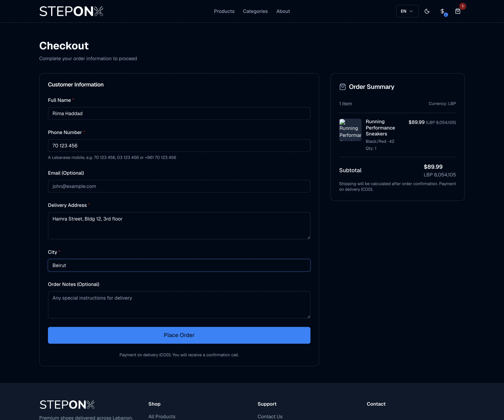Open the All Products footer link

[x=162, y=416]
